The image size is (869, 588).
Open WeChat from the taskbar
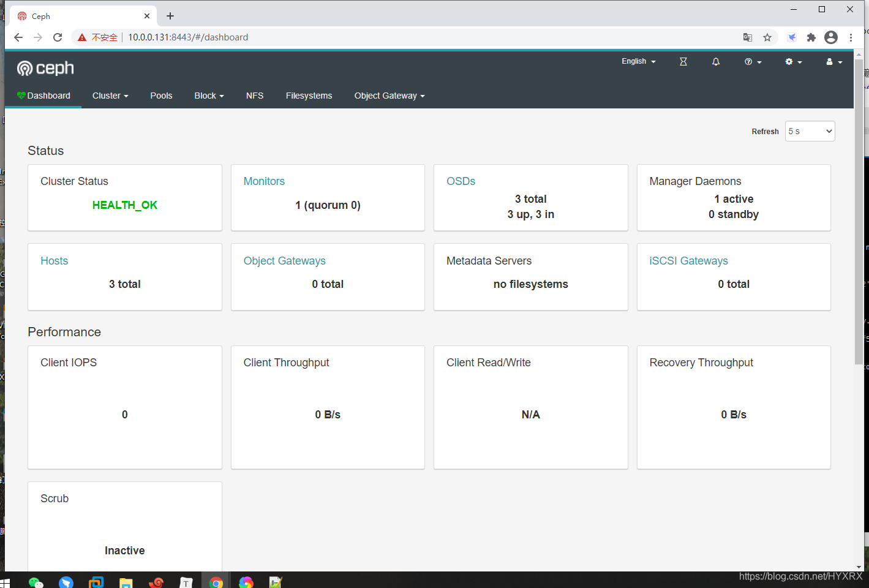point(36,582)
